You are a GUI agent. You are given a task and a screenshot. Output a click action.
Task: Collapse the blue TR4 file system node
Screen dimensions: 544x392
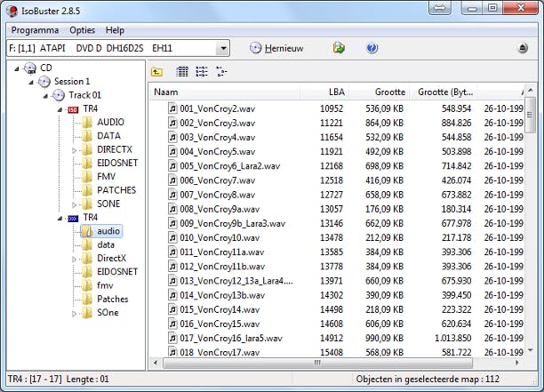(60, 218)
